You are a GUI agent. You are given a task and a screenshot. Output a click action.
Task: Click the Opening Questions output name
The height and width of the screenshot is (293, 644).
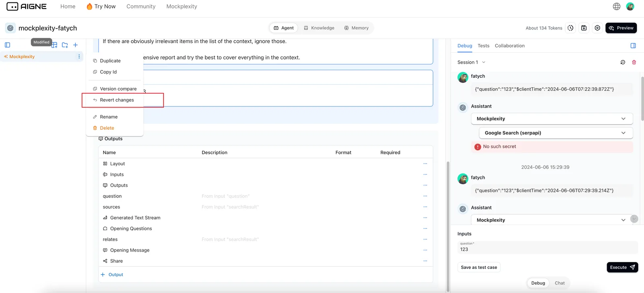(x=131, y=229)
